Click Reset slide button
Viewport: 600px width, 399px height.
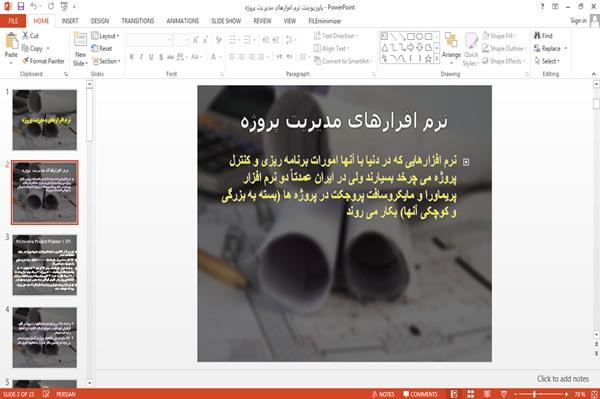coord(102,49)
